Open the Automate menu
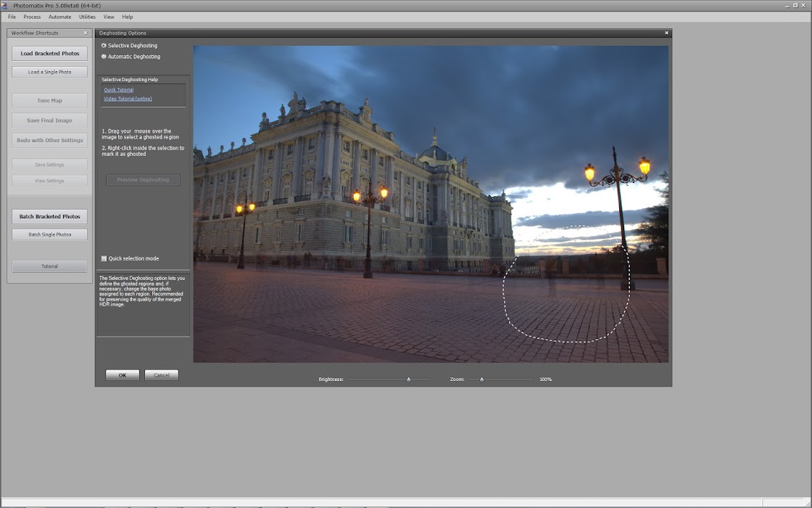The height and width of the screenshot is (508, 812). (59, 17)
